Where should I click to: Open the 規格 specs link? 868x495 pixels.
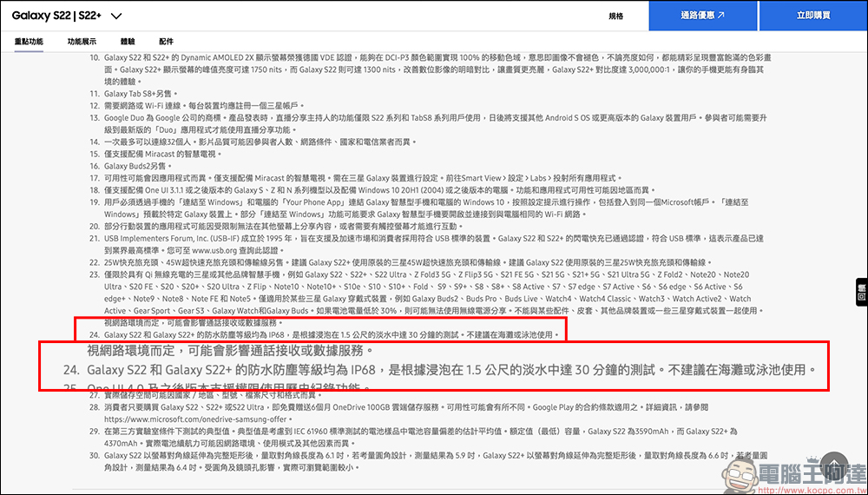coord(616,16)
